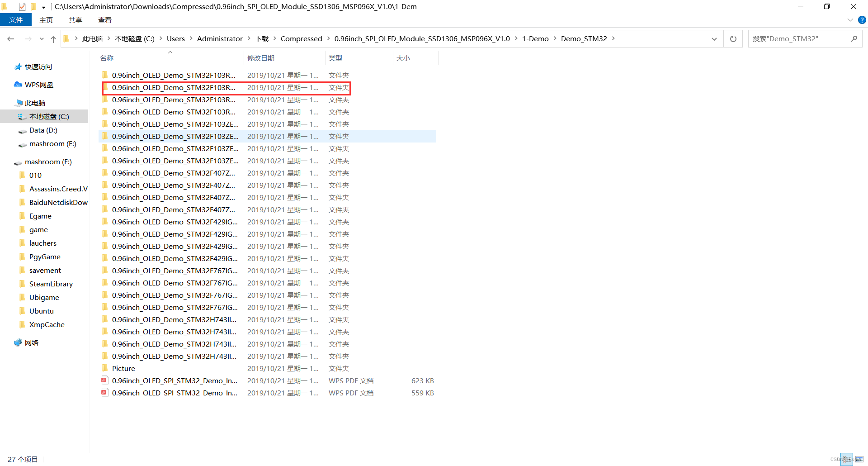Viewport: 868px width, 466px height.
Task: Select lauchers folder in sidebar
Action: click(x=43, y=243)
